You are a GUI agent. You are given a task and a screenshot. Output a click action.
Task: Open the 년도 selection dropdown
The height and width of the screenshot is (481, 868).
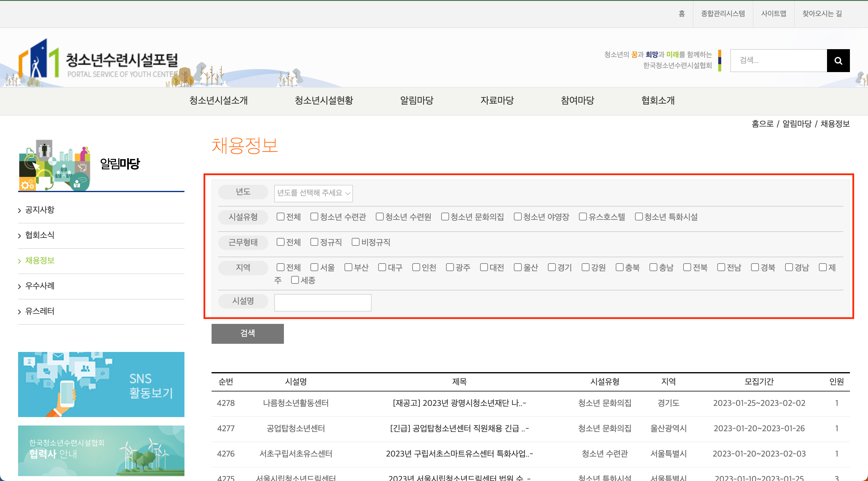point(313,193)
